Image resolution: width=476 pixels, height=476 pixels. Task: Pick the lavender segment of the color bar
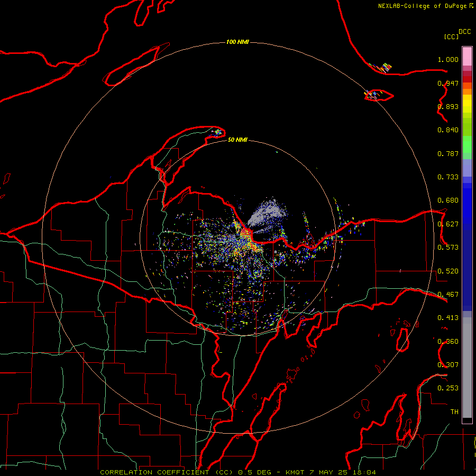(467, 168)
